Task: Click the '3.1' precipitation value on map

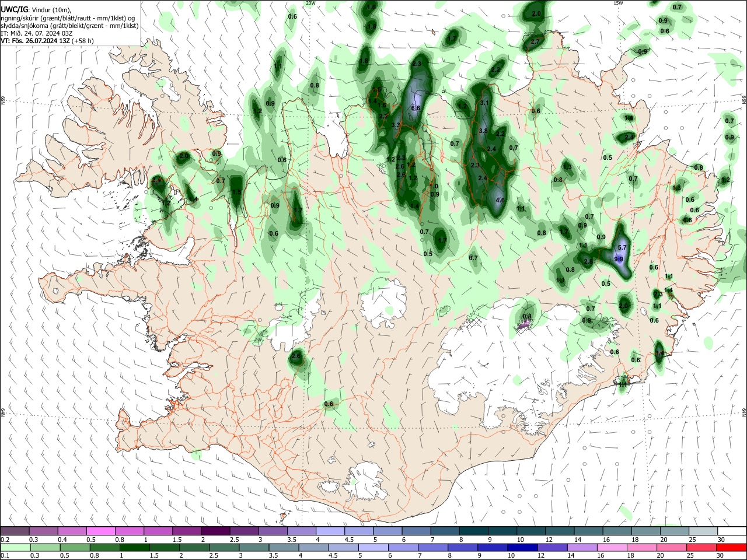Action: point(484,103)
